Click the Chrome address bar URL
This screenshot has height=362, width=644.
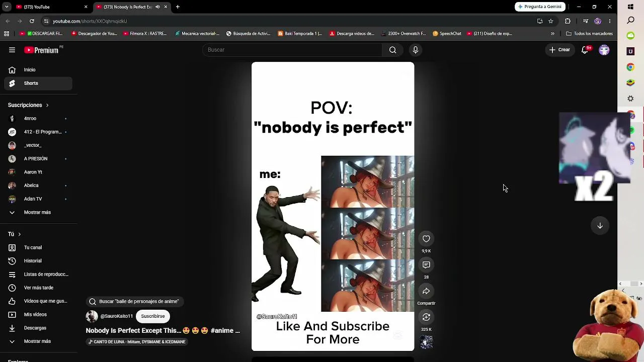coord(90,21)
